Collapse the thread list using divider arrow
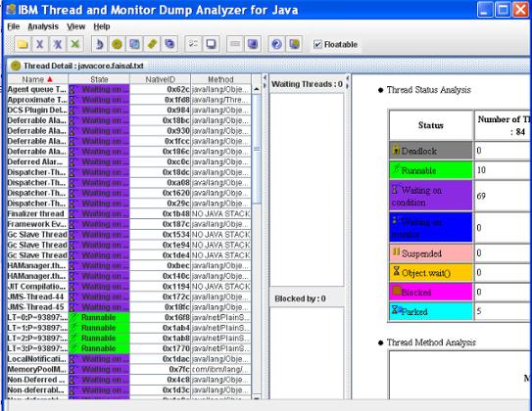This screenshot has width=532, height=411. click(265, 78)
